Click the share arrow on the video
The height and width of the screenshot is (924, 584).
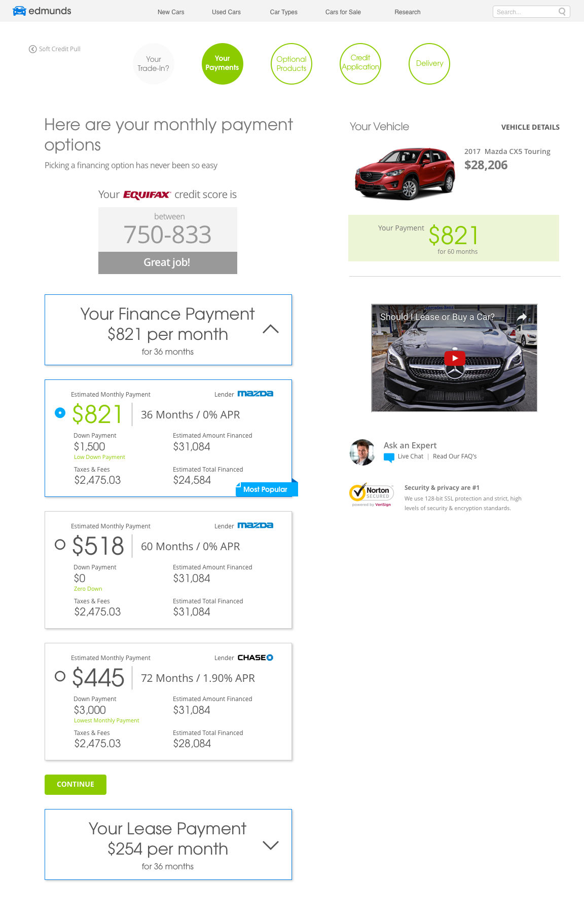click(522, 317)
